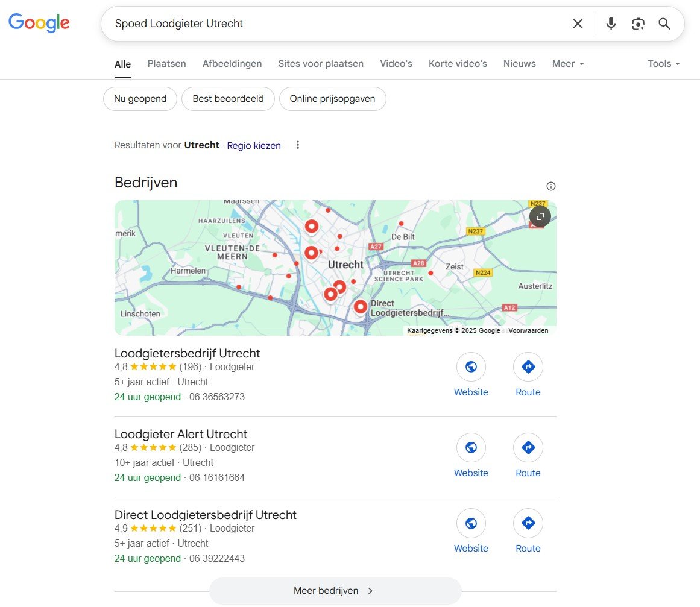Click phone number 06 16161664
Viewport: 700px width, 607px height.
tap(217, 477)
